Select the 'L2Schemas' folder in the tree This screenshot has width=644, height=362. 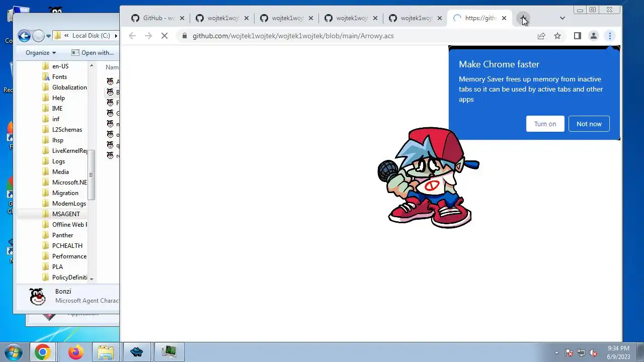pos(67,129)
